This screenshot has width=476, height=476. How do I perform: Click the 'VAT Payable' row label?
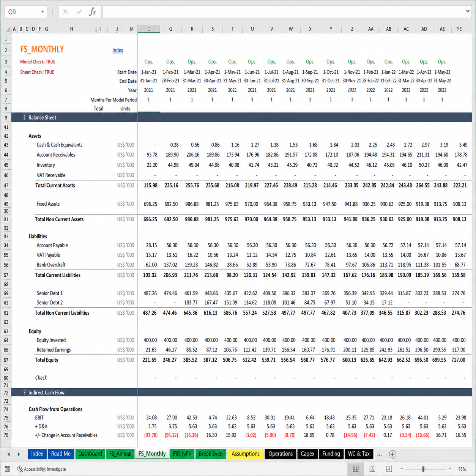[48, 255]
